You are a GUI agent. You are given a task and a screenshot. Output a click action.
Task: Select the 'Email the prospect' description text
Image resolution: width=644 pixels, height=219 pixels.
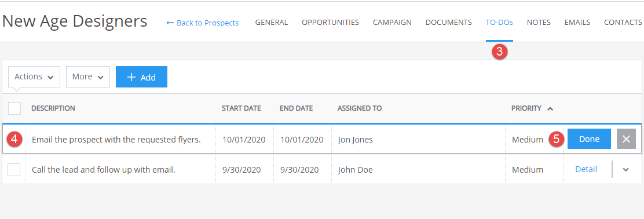tap(116, 140)
